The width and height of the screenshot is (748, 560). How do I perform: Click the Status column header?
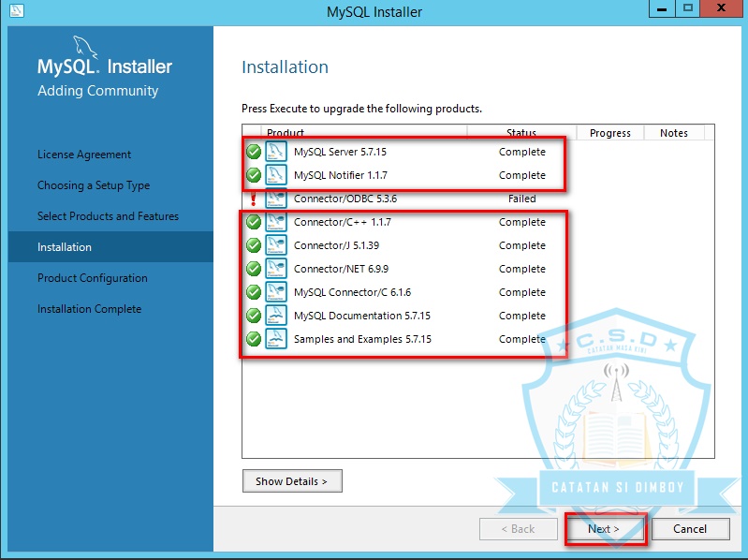(521, 133)
